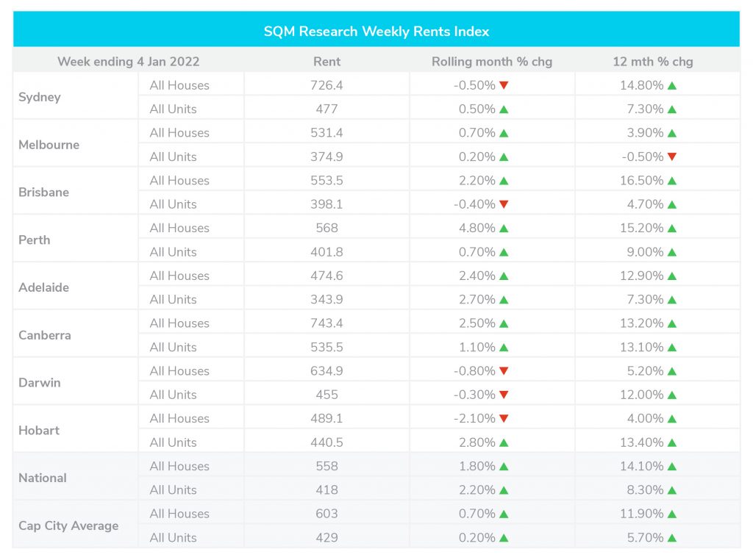Click Darwin units 12-month change "12.00%"
Image resolution: width=753 pixels, height=560 pixels.
point(641,395)
